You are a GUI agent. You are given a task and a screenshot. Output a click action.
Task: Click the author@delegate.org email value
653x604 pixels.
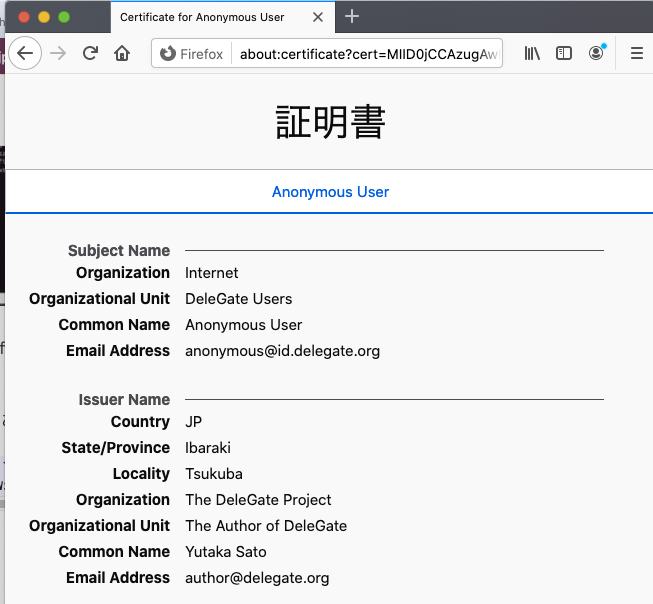pos(257,578)
